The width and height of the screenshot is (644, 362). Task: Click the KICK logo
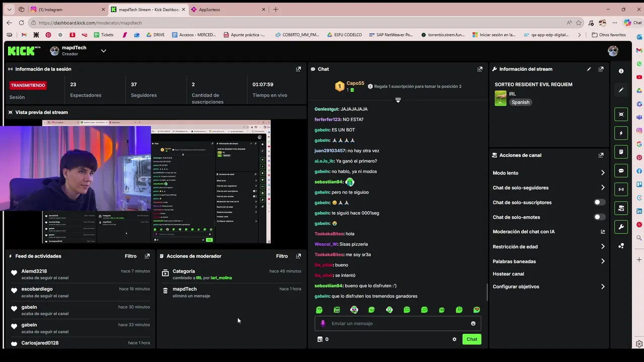click(24, 50)
